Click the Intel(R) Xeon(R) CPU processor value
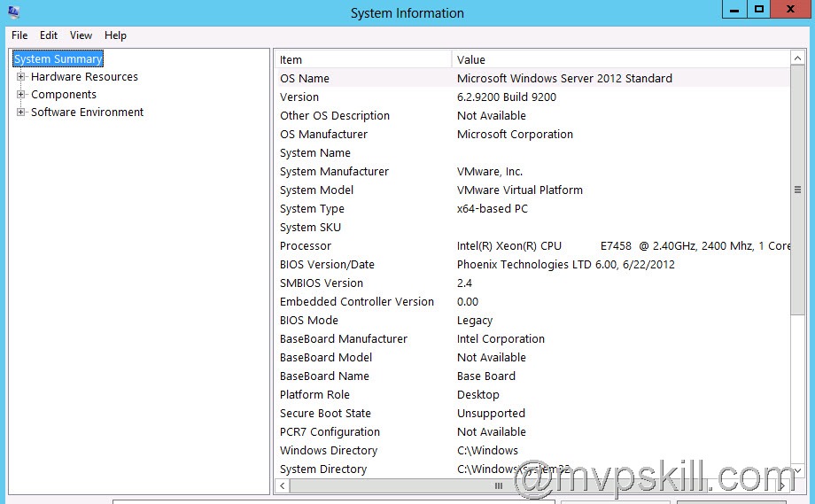 623,246
